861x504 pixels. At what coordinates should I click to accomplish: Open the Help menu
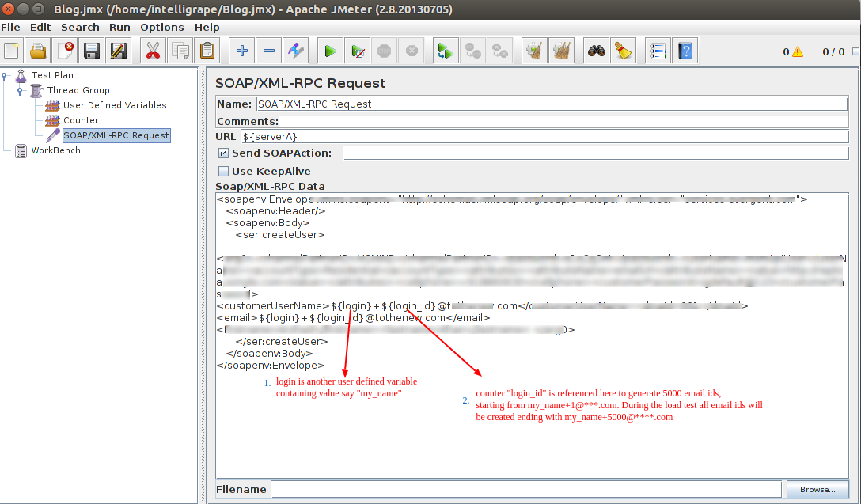pos(207,28)
